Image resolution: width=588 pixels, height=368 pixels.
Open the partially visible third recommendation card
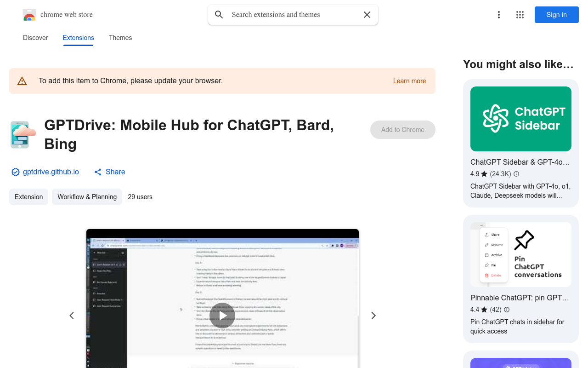(521, 359)
